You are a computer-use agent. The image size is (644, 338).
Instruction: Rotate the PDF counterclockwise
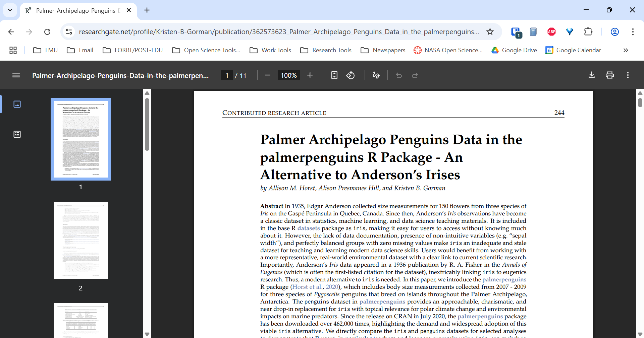point(351,75)
